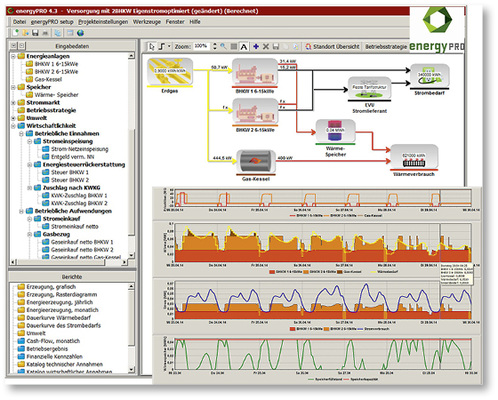Expand the Strommarkt tree node

13,103
